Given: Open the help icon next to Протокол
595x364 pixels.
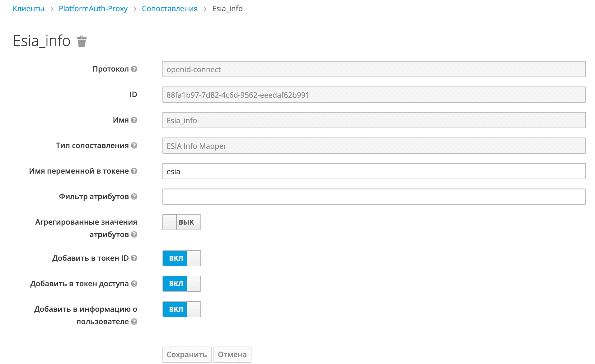Looking at the screenshot, I should [135, 69].
